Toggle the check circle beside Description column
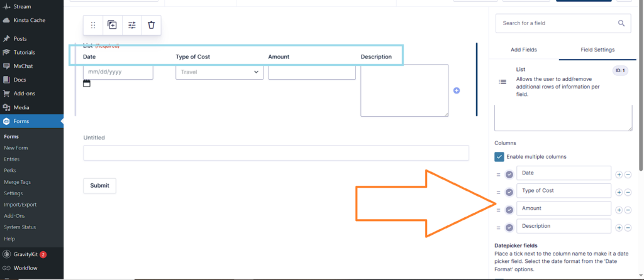 point(509,227)
